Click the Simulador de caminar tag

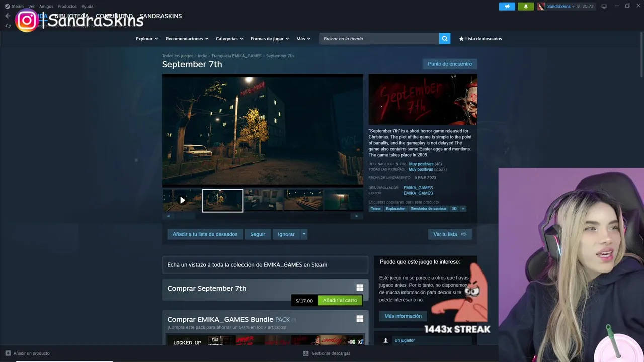[428, 209]
